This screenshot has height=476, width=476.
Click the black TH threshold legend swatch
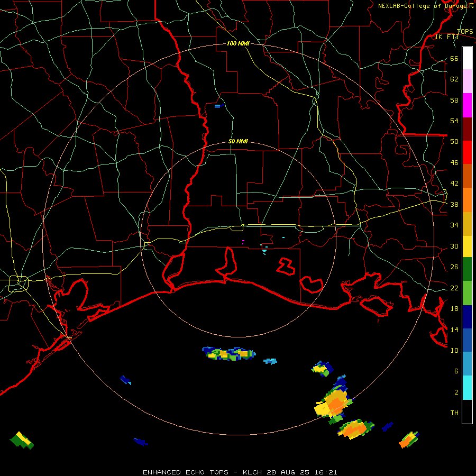(x=467, y=411)
